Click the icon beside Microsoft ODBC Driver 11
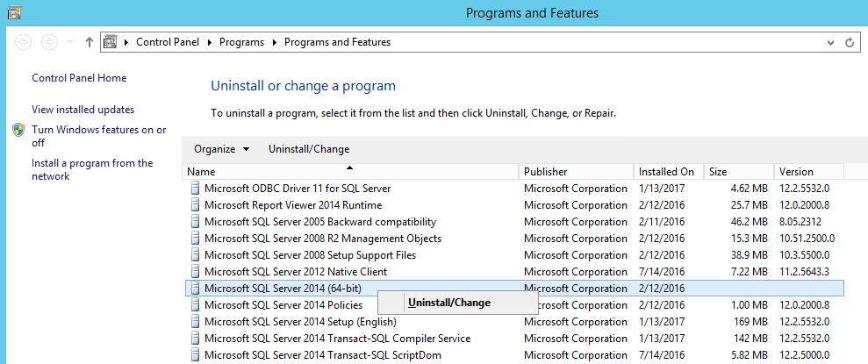Screen dimensions: 868x364 click(195, 189)
